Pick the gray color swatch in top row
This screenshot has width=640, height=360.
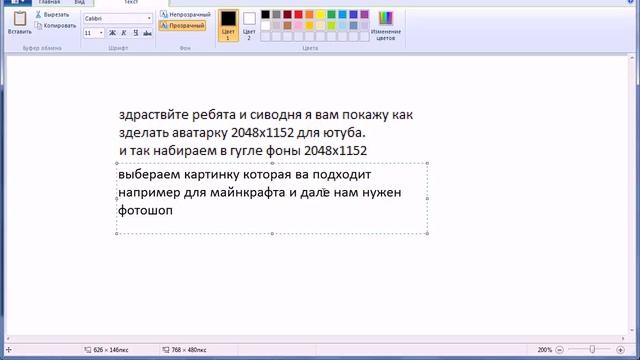coord(276,15)
